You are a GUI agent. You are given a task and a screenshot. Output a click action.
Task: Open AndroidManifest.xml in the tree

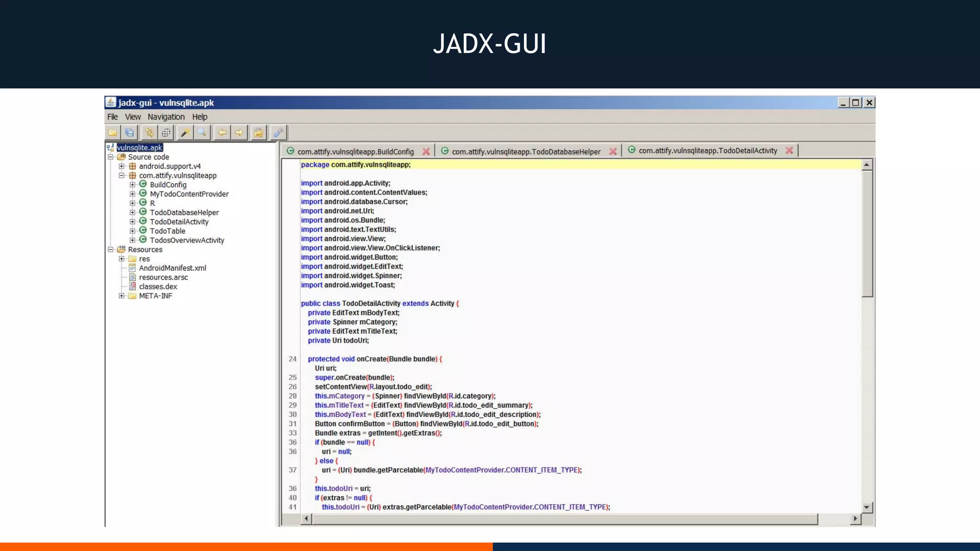click(x=172, y=268)
